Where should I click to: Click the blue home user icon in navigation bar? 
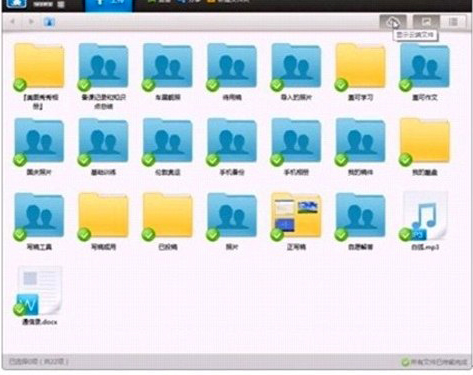tap(49, 22)
